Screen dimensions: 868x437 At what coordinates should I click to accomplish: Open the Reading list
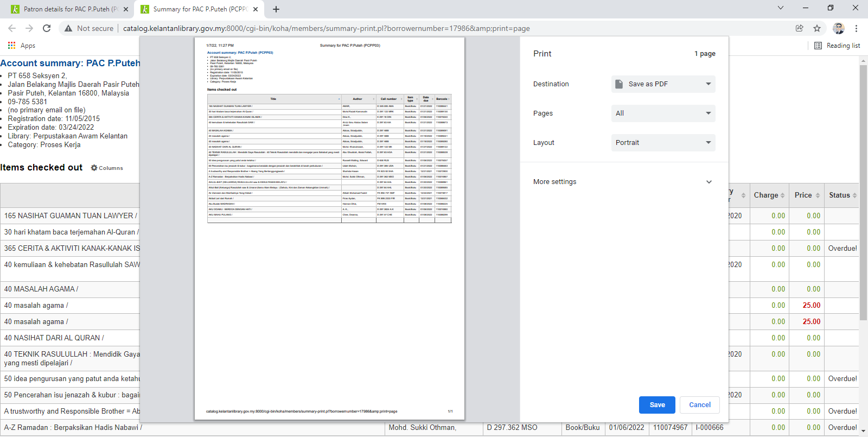coord(837,46)
